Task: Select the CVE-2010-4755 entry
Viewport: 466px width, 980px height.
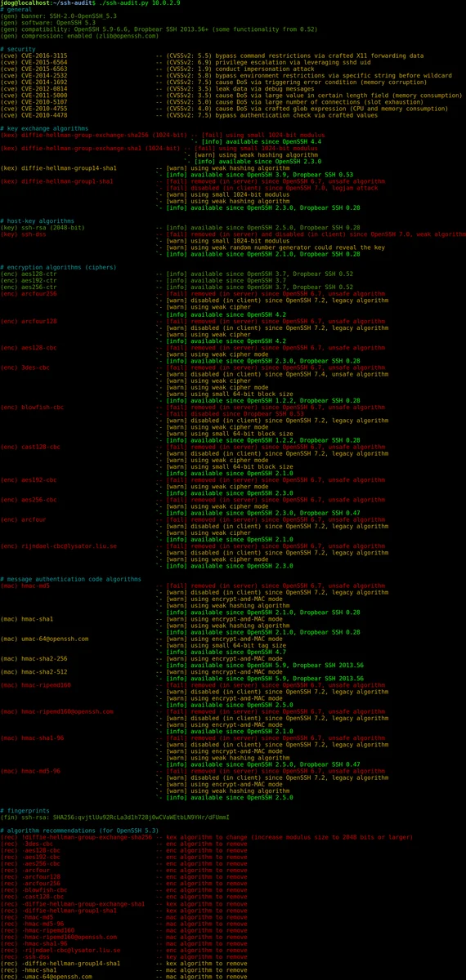Action: click(x=224, y=109)
